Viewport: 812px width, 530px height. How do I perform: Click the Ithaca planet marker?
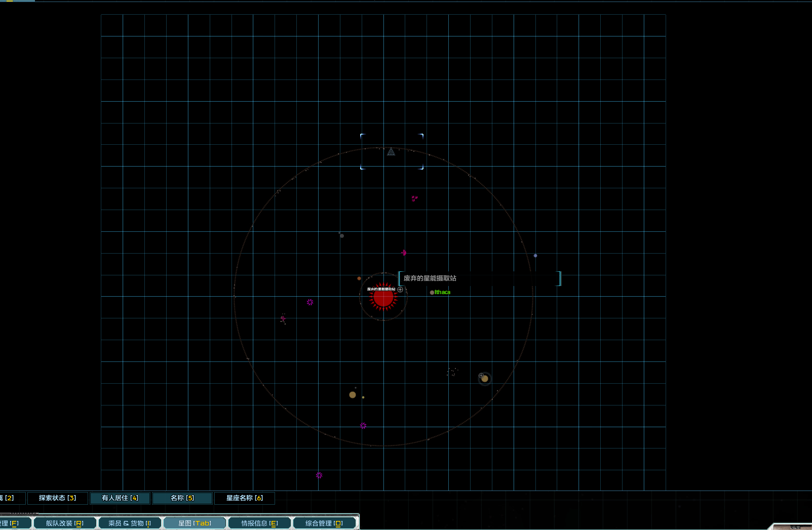click(x=432, y=293)
